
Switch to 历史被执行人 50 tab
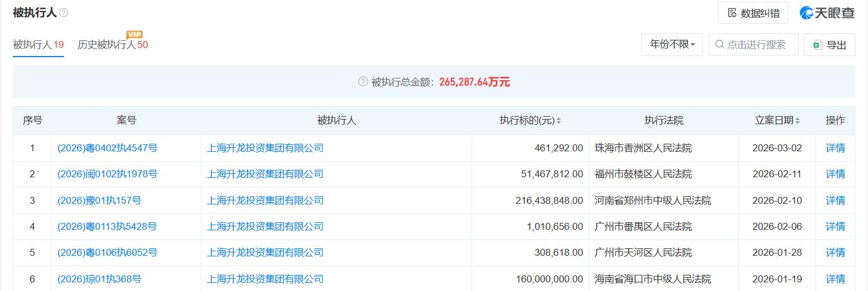click(113, 44)
